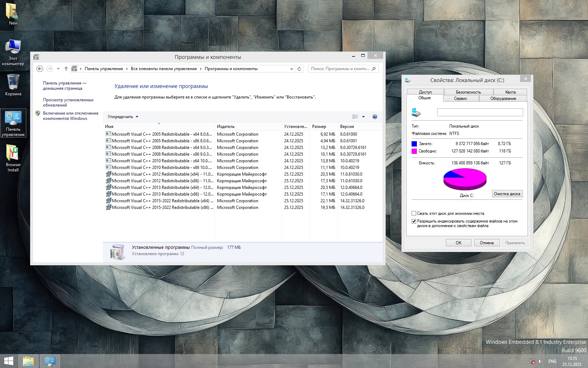Open Этот компьютер desktop icon
Viewport: 588px width, 368px height.
point(13,52)
